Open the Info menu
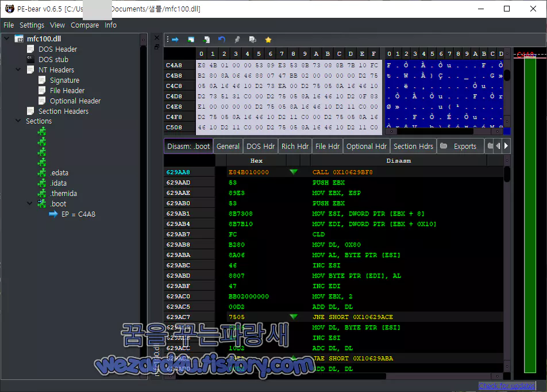 tap(110, 25)
